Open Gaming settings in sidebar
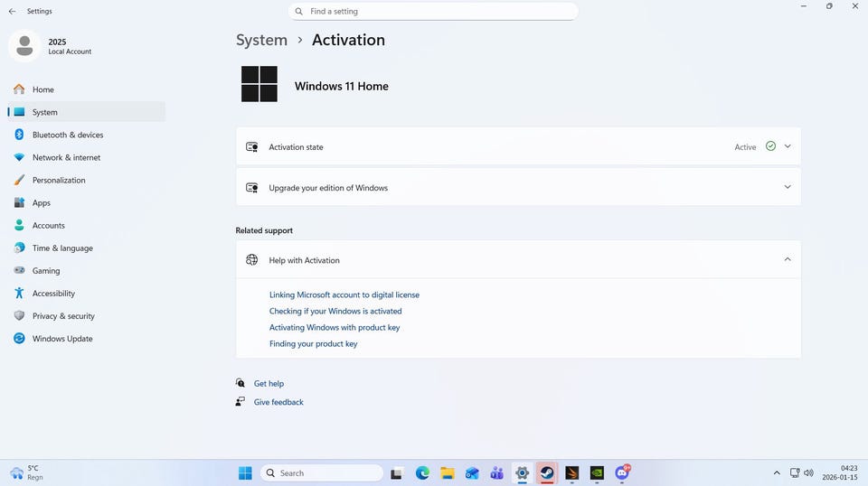 coord(46,271)
